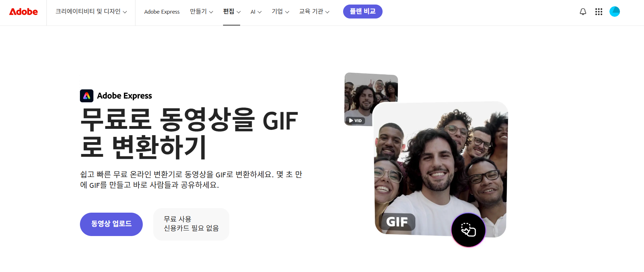Click the 무료 사용 신용카드 필요 없음 text
Viewport: 644px width, 272px height.
191,224
